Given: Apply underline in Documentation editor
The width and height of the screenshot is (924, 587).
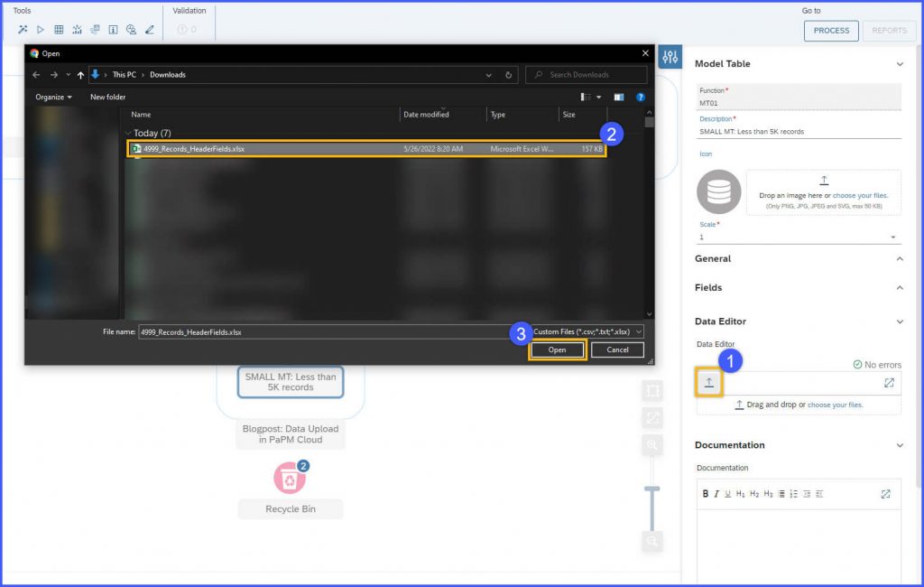Looking at the screenshot, I should click(x=728, y=494).
